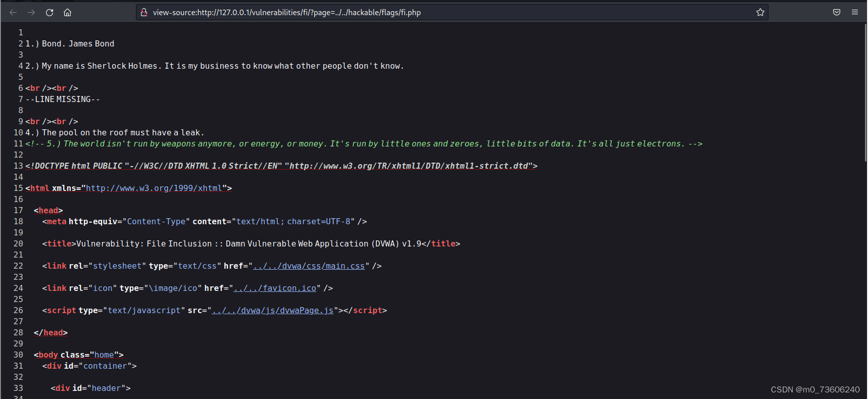Click the br tags on line 6
868x399 pixels.
coord(52,88)
